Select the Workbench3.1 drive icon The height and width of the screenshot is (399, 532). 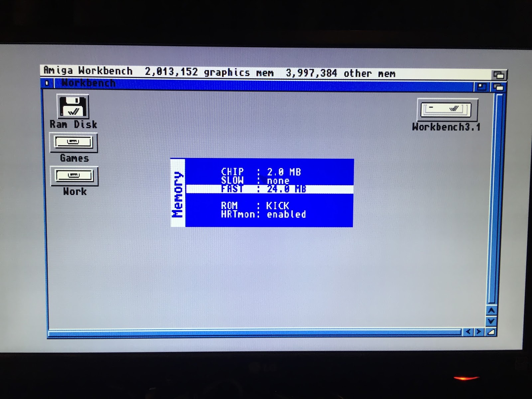click(x=447, y=110)
